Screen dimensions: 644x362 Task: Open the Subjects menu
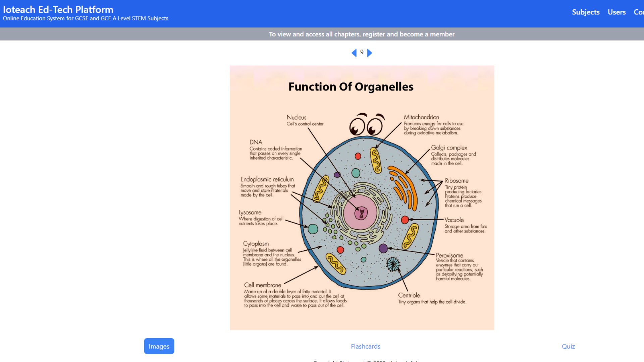585,12
